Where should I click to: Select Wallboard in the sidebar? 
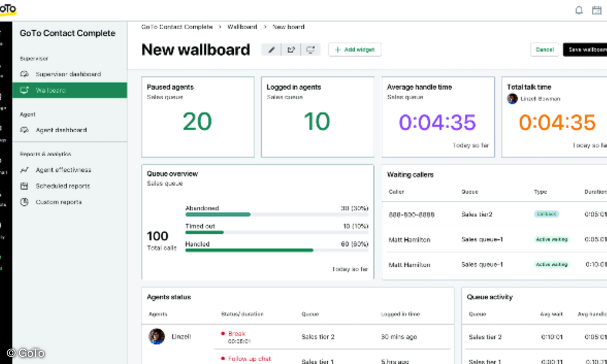(70, 90)
